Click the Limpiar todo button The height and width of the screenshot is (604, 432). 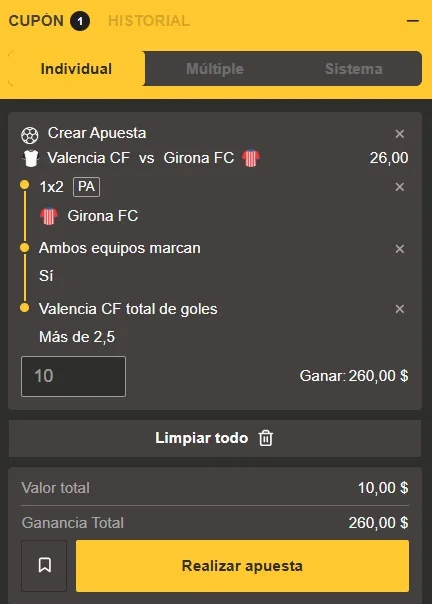click(x=215, y=438)
